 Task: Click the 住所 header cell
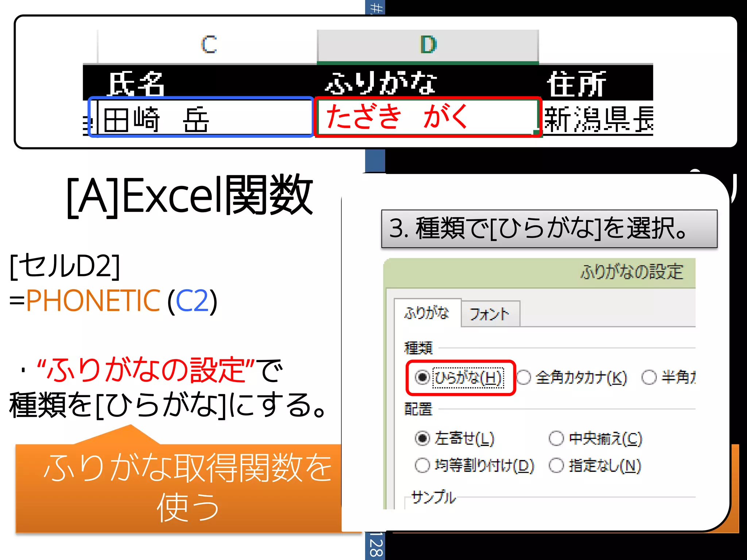[596, 83]
